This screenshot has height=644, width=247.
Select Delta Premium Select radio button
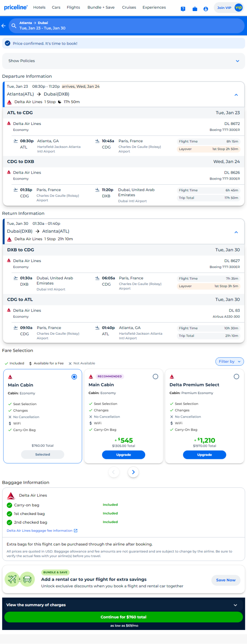236,376
